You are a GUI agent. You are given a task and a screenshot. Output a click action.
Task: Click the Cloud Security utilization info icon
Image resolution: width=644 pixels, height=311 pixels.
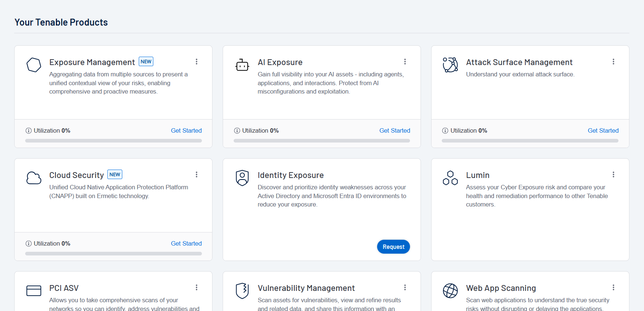tap(28, 244)
